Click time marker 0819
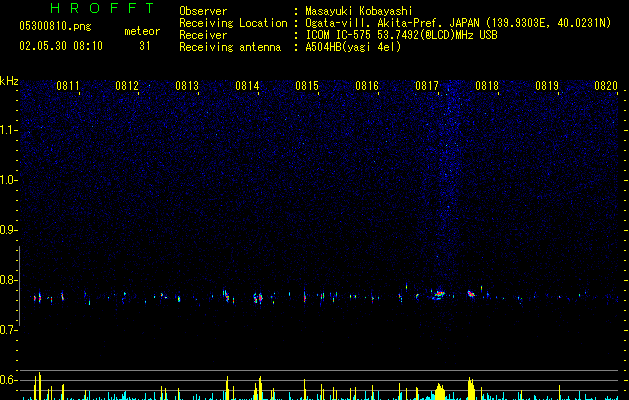Viewport: 629px width, 400px height. point(547,86)
